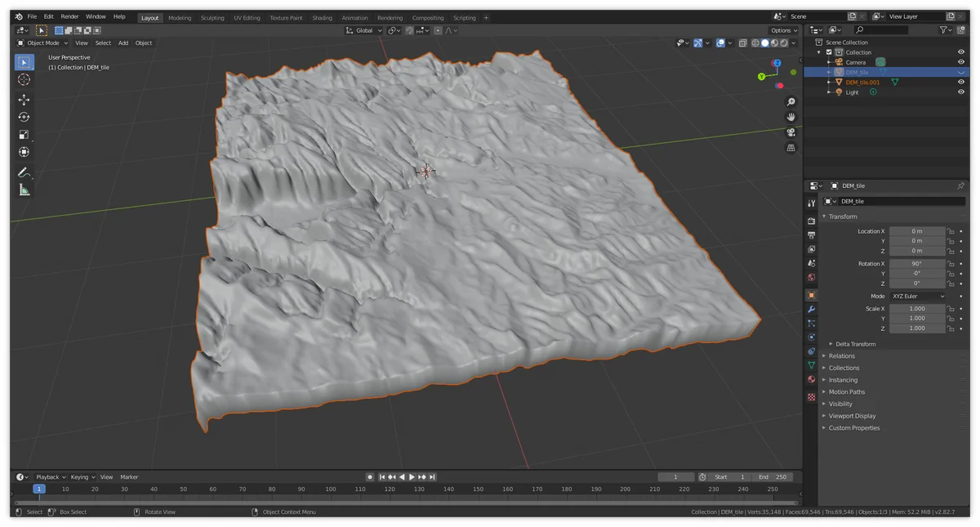Expand the Delta Transform panel
This screenshot has width=980, height=527.
[855, 344]
